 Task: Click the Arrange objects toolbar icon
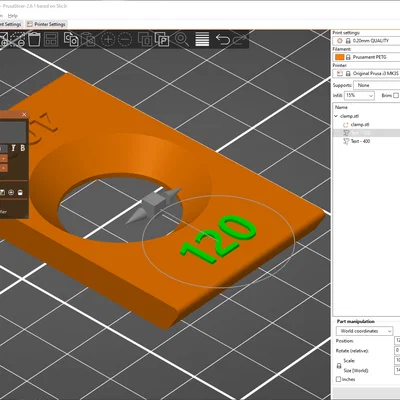click(51, 39)
